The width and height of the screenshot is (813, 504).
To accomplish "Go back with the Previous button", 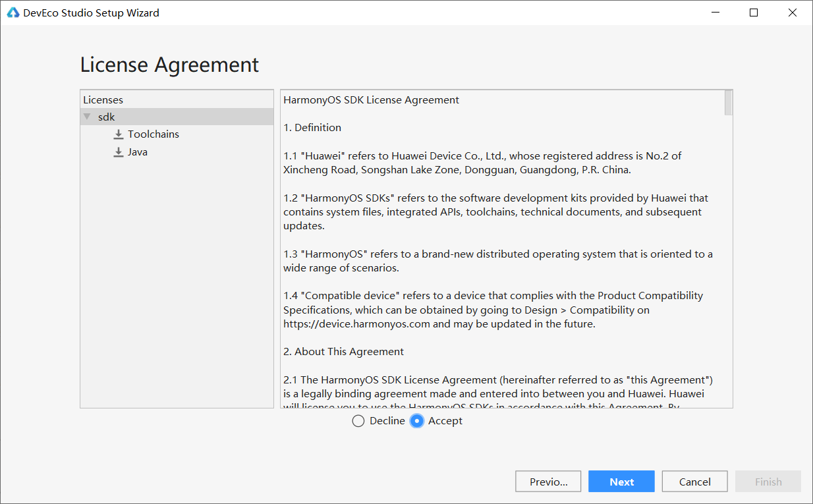I will coord(548,482).
